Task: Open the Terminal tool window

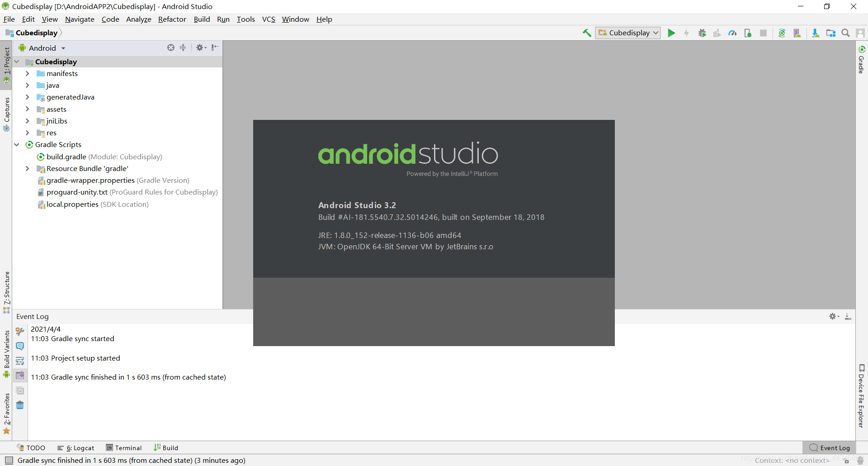Action: click(x=124, y=448)
